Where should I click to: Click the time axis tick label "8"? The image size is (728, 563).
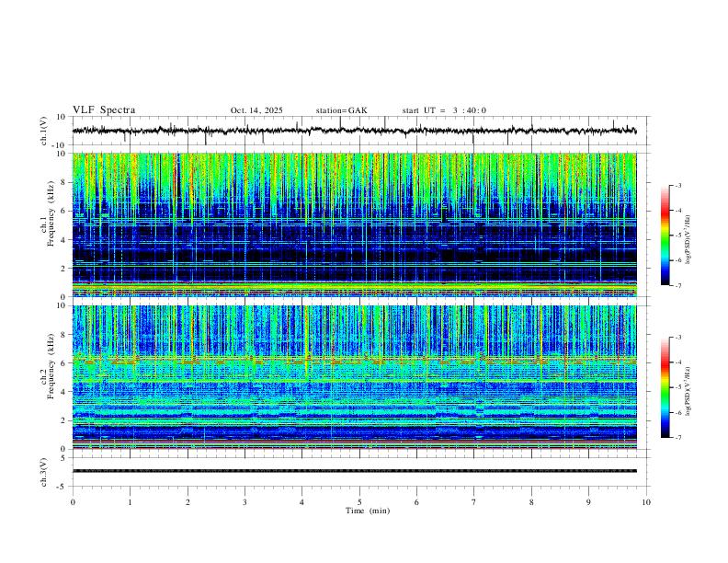pyautogui.click(x=531, y=502)
